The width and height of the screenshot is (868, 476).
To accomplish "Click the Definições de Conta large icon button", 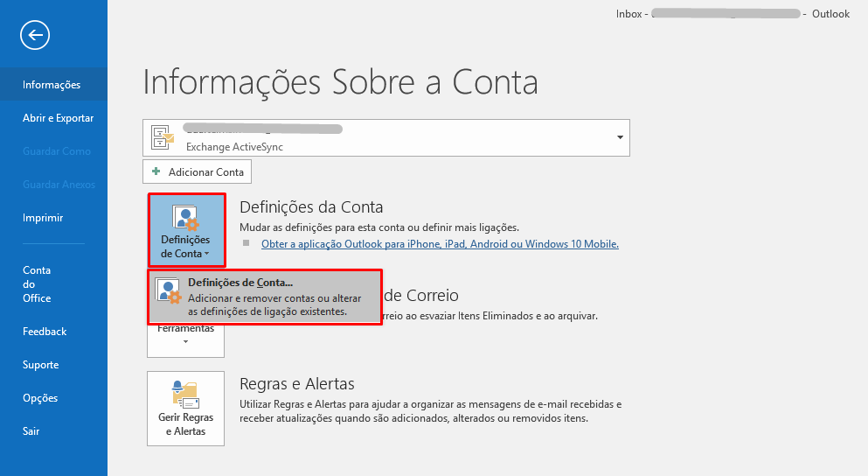I will (x=186, y=231).
